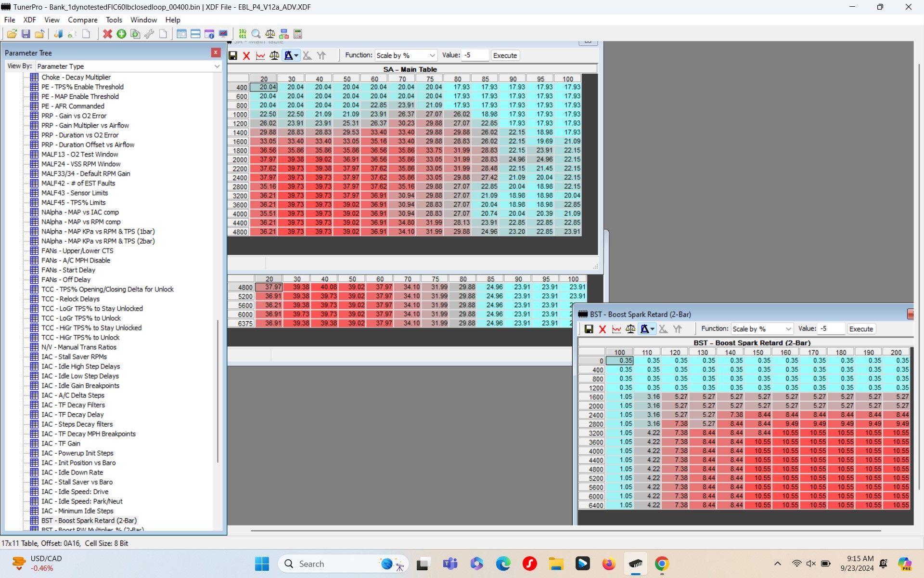Open the View By Parameter Type dropdown
This screenshot has width=924, height=578.
(217, 66)
